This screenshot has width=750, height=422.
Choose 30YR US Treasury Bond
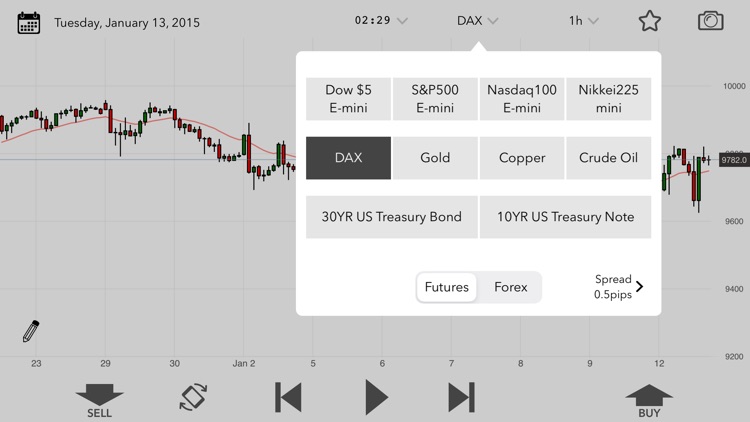[x=392, y=217]
